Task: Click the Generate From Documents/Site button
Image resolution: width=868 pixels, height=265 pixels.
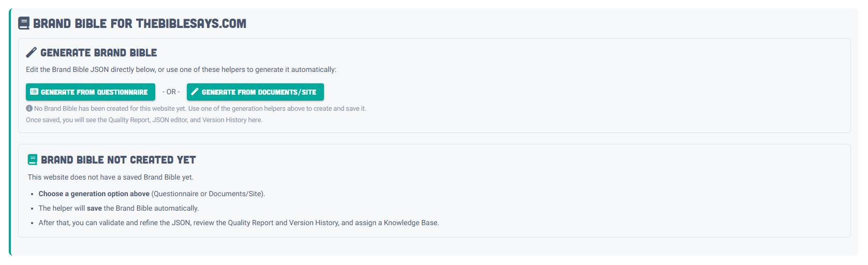Action: pos(255,92)
